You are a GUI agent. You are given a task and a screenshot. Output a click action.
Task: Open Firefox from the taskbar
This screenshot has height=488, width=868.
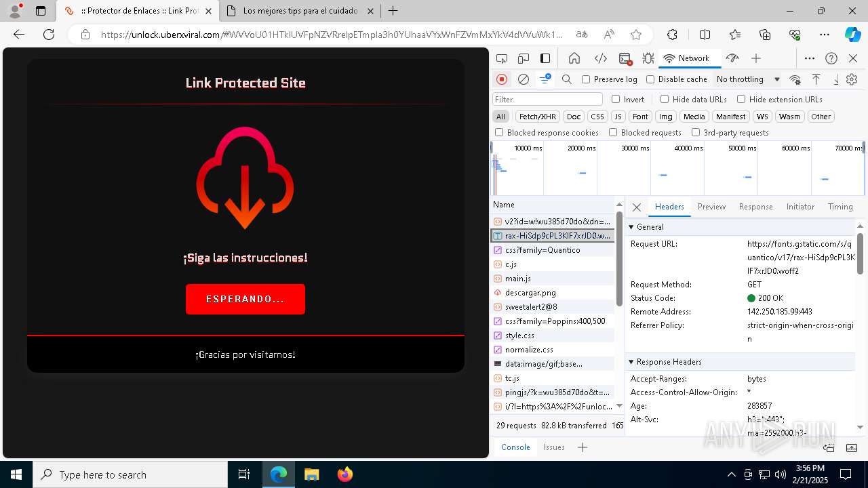344,474
